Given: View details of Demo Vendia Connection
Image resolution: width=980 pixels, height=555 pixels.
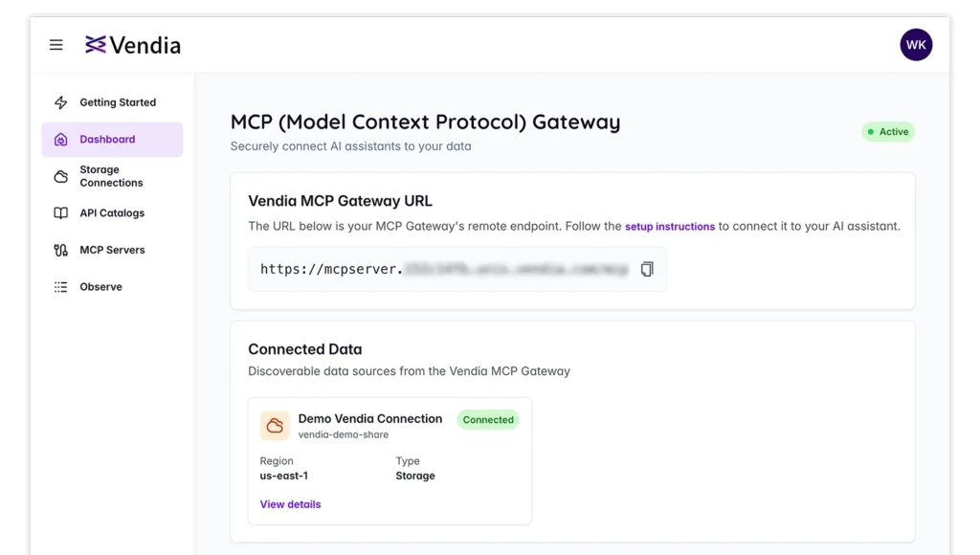Looking at the screenshot, I should pos(290,504).
